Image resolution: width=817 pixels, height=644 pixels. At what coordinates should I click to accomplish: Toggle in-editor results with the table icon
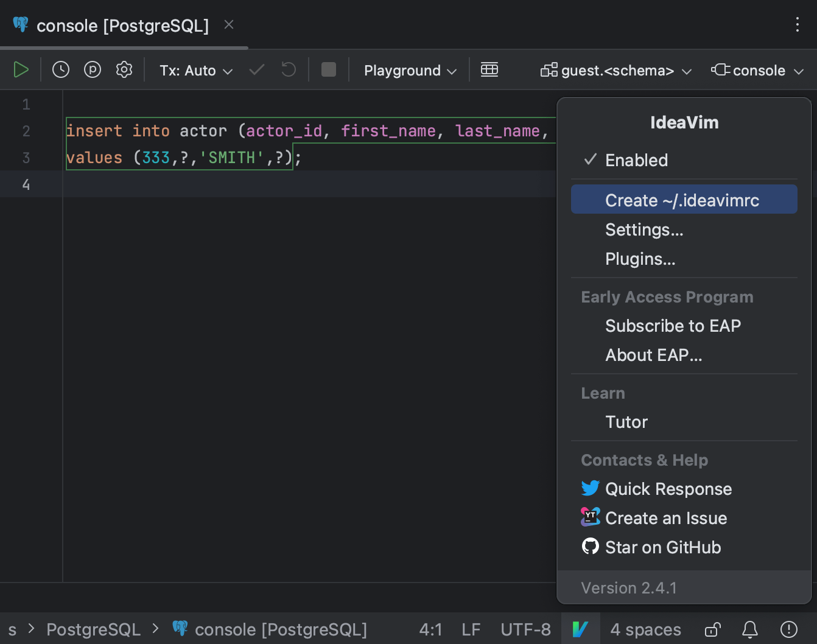coord(489,69)
